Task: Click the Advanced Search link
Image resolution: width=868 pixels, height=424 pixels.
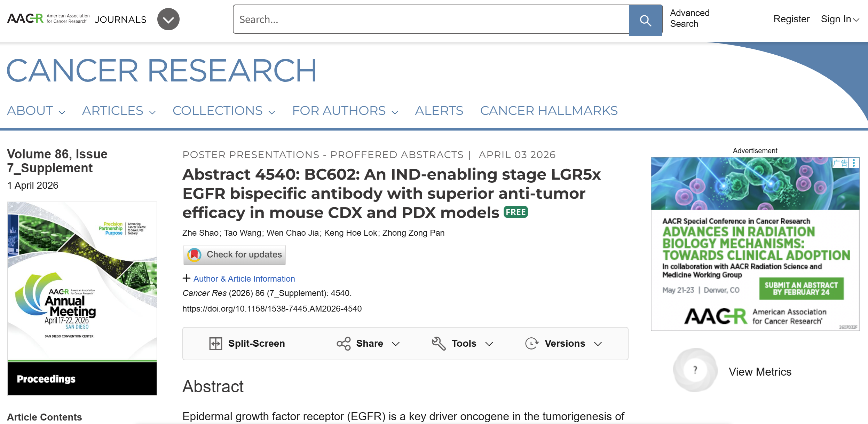Action: pyautogui.click(x=689, y=18)
